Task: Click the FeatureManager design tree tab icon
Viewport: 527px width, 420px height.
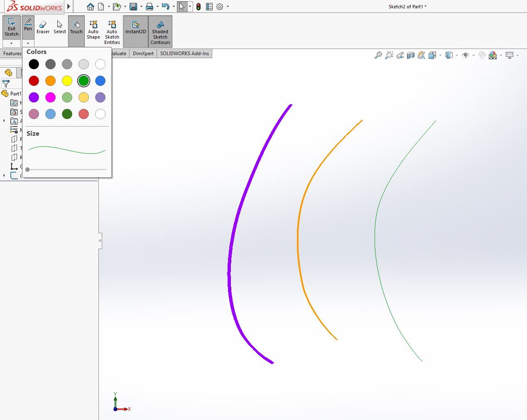Action: pos(8,73)
